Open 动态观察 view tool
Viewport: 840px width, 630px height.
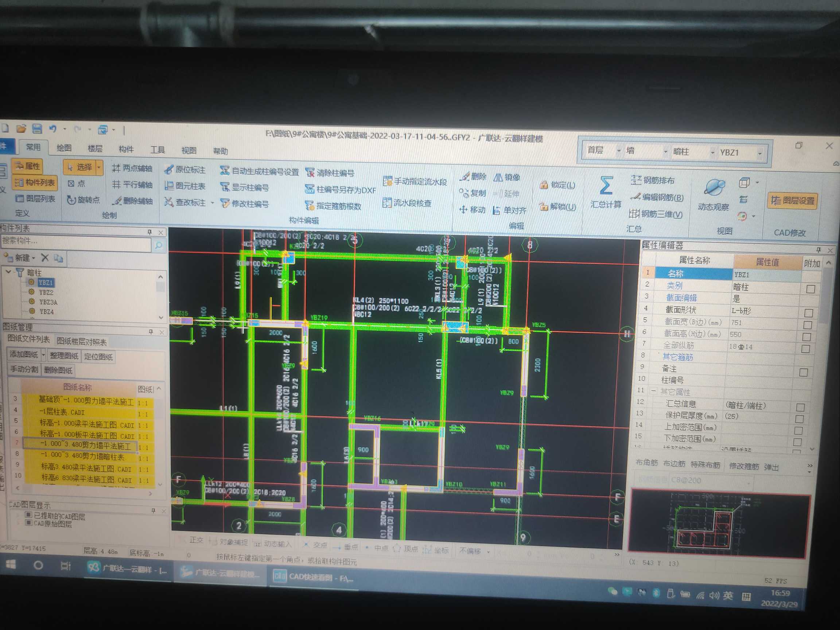pyautogui.click(x=713, y=195)
